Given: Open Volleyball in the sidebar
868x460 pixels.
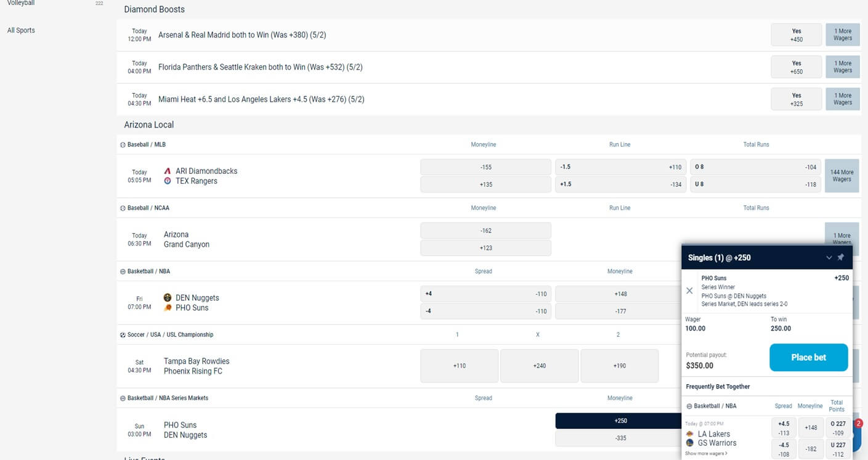Looking at the screenshot, I should pos(21,3).
